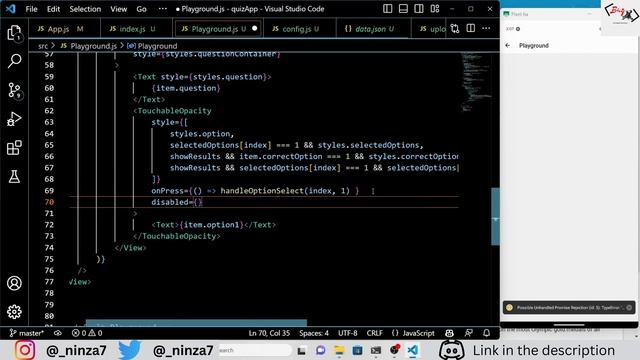Open the Source Control view

coord(14,90)
